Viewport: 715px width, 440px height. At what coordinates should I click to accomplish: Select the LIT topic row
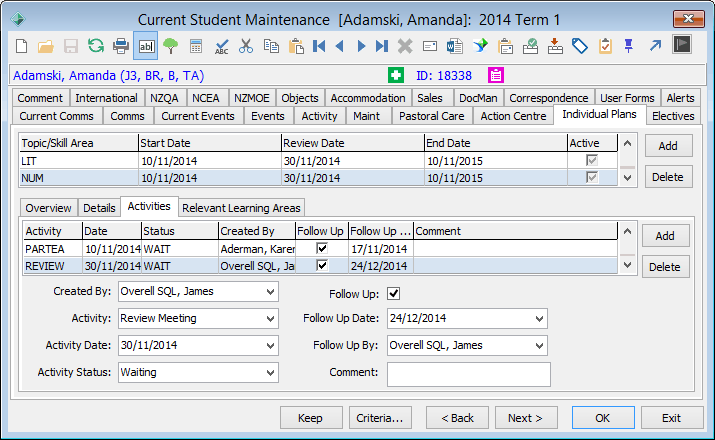pos(318,160)
